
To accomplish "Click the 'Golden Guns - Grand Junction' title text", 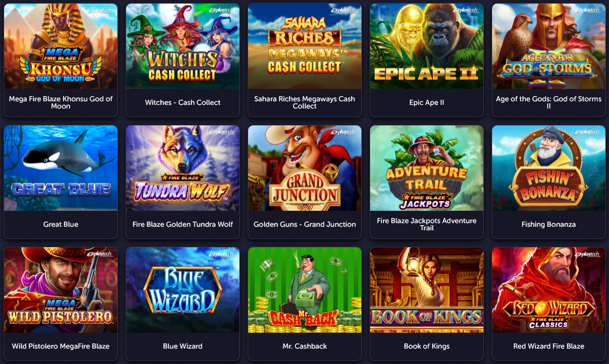I will point(305,224).
